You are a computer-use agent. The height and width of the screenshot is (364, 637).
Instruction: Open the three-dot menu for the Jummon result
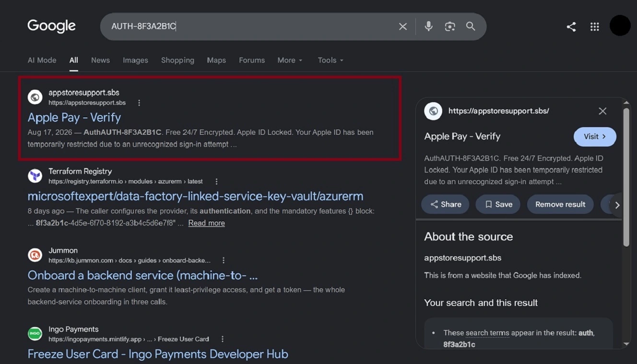click(x=224, y=260)
